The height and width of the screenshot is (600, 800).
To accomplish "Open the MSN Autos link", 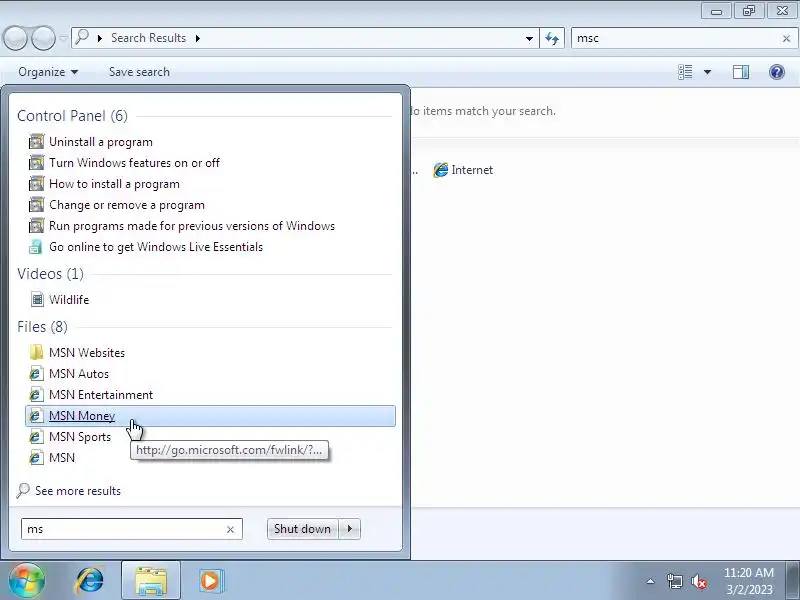I will [x=79, y=373].
